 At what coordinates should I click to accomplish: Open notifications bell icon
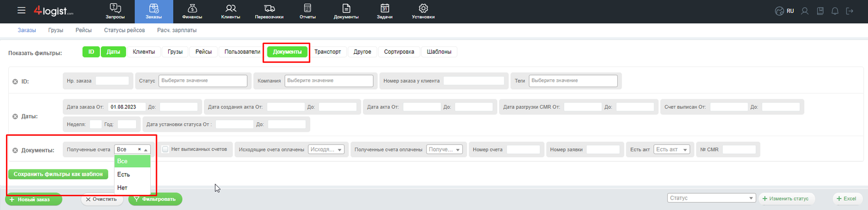835,11
